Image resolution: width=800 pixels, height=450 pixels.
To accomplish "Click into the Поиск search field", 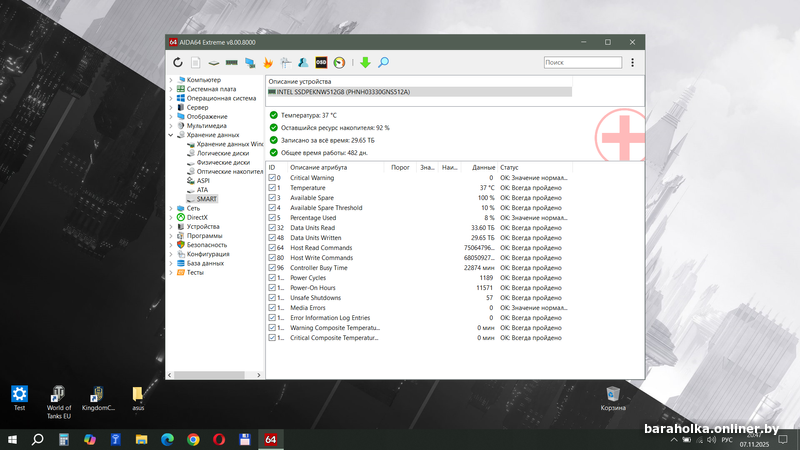I will click(583, 62).
